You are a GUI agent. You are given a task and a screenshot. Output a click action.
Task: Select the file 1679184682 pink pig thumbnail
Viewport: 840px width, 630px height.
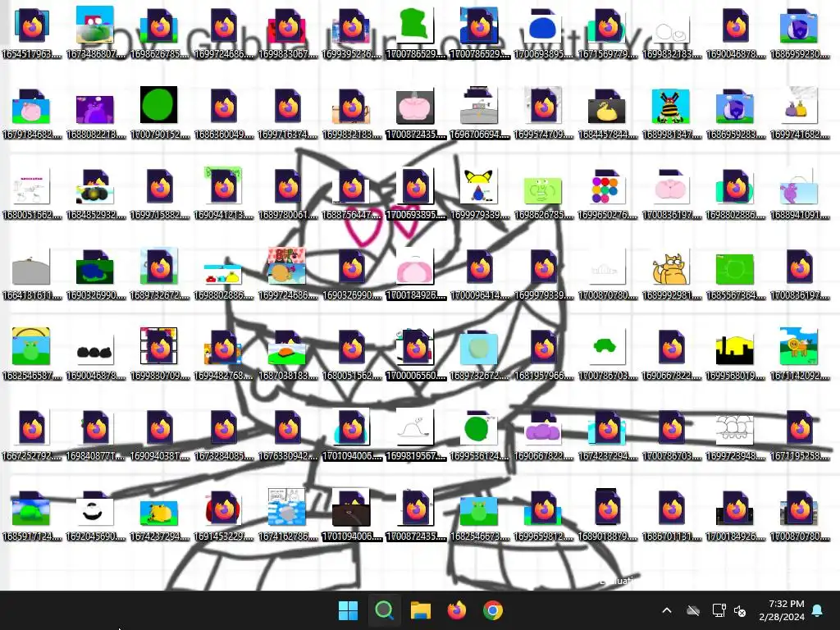[32, 106]
